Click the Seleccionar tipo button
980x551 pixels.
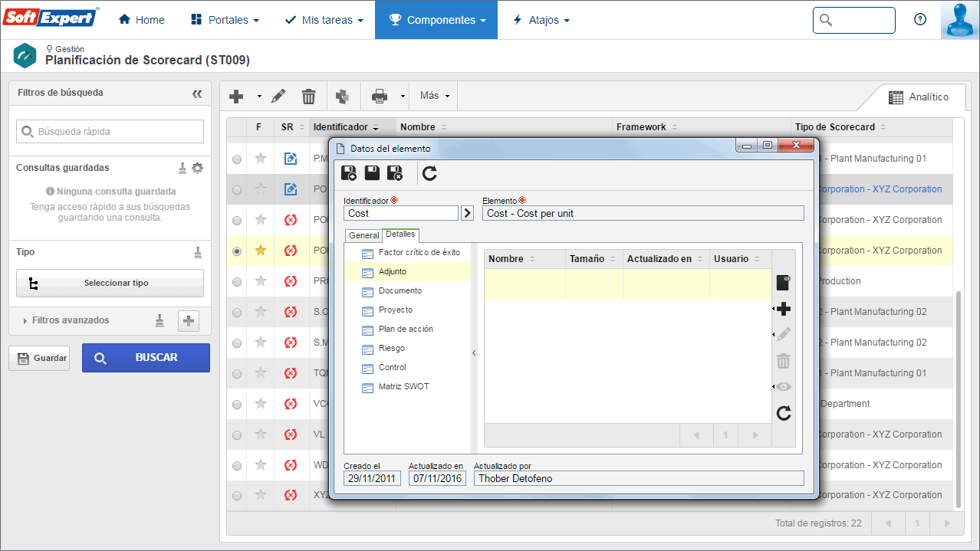tap(110, 283)
